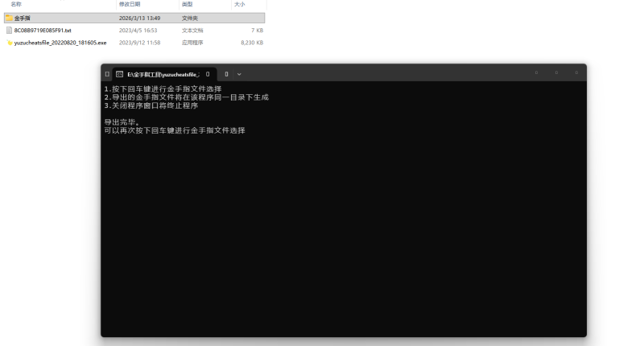
Task: Click the 可以再次按下回车键进行金手指文件选择 line
Action: (x=175, y=130)
